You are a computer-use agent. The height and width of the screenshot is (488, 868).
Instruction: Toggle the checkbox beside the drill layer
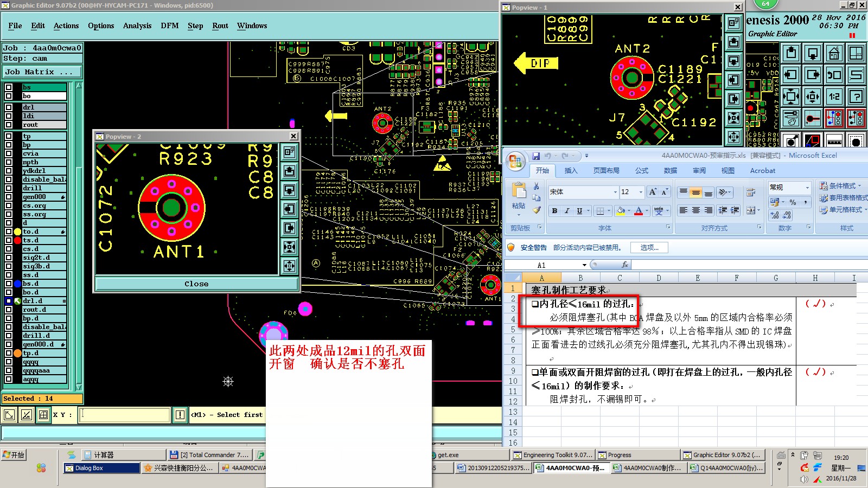[9, 188]
